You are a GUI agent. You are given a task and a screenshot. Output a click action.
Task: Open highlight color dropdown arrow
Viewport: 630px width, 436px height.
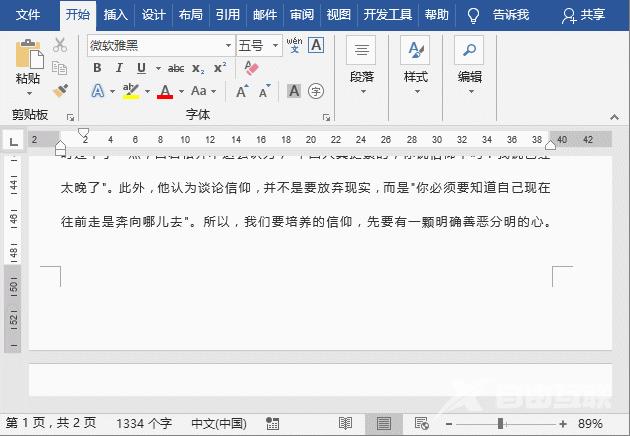tap(147, 92)
